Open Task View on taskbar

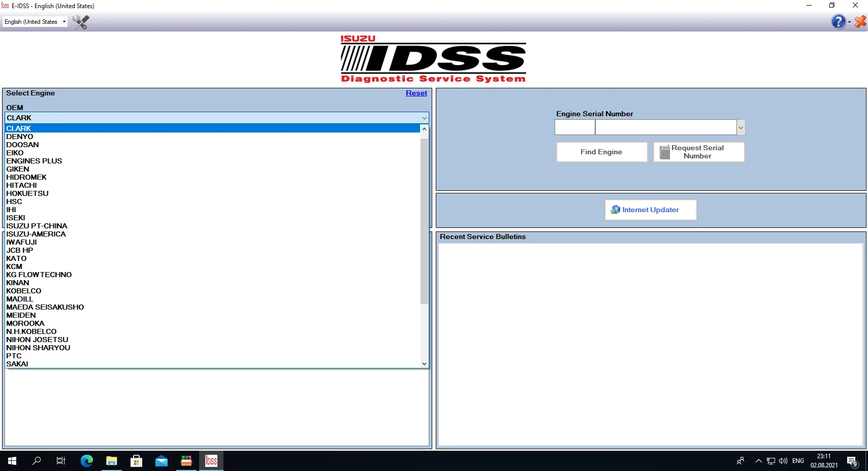[61, 461]
